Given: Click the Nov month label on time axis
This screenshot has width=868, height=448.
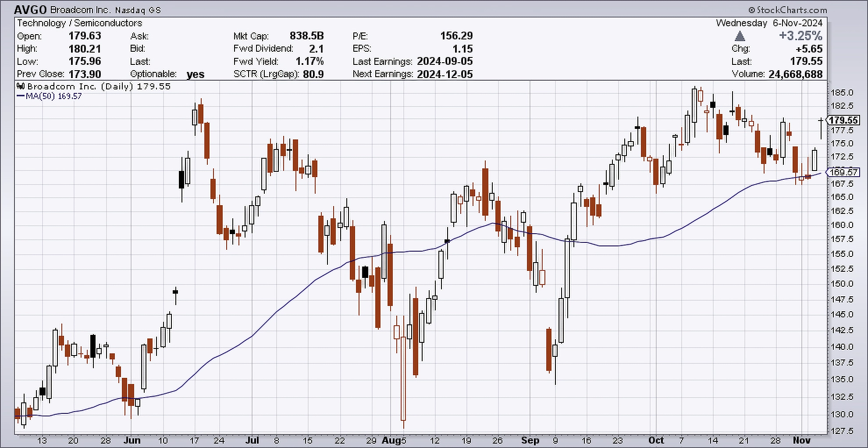Looking at the screenshot, I should (802, 440).
